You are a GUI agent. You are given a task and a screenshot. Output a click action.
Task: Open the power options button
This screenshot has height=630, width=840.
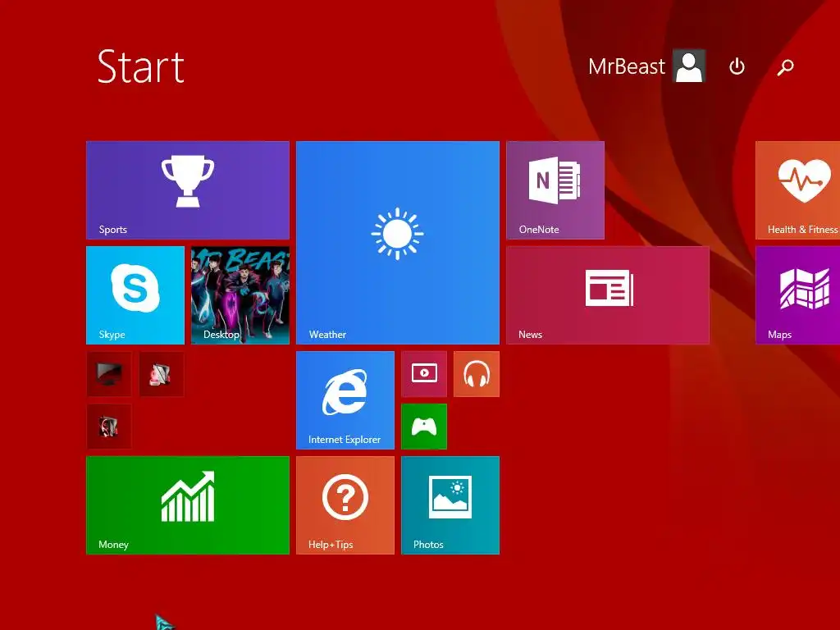click(x=737, y=67)
